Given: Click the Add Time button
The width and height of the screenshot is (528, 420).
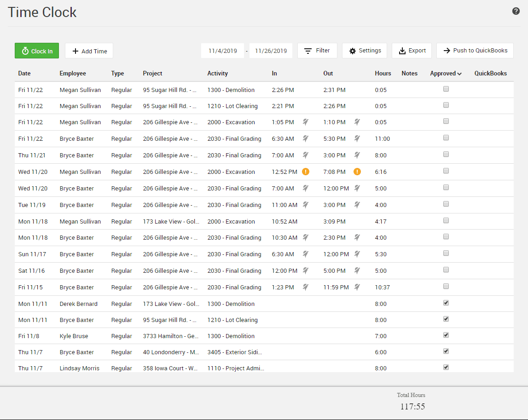Looking at the screenshot, I should tap(89, 51).
